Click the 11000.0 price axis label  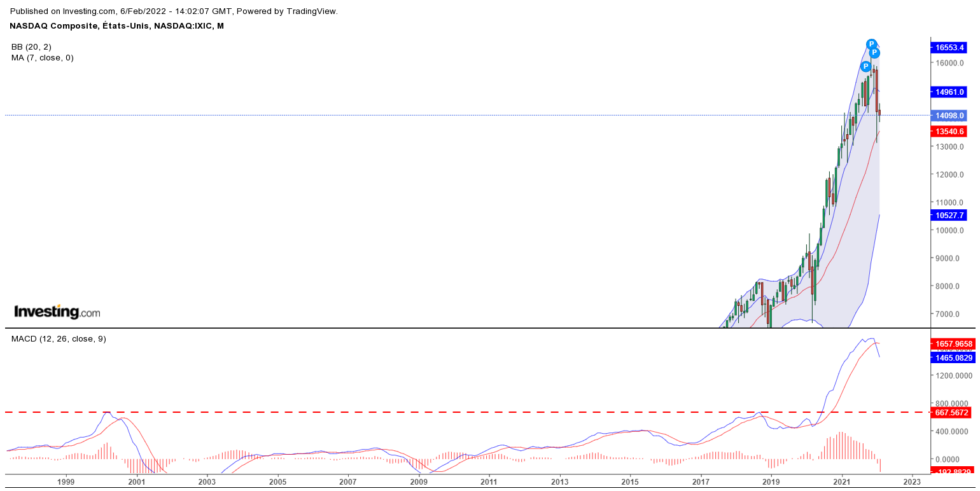click(x=949, y=202)
